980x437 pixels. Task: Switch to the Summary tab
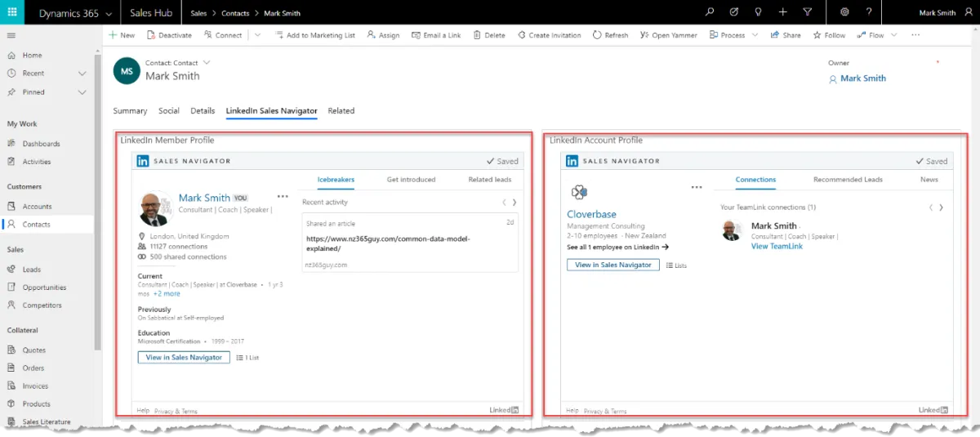point(130,111)
